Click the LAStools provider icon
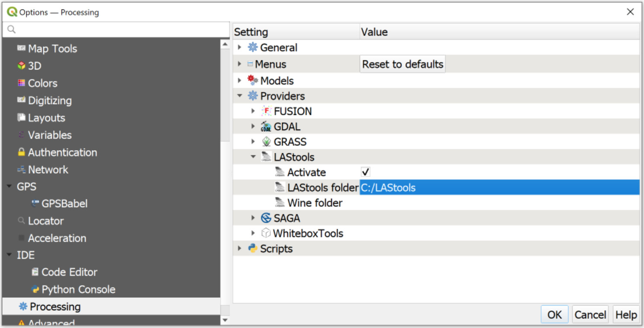This screenshot has width=644, height=328. 266,157
